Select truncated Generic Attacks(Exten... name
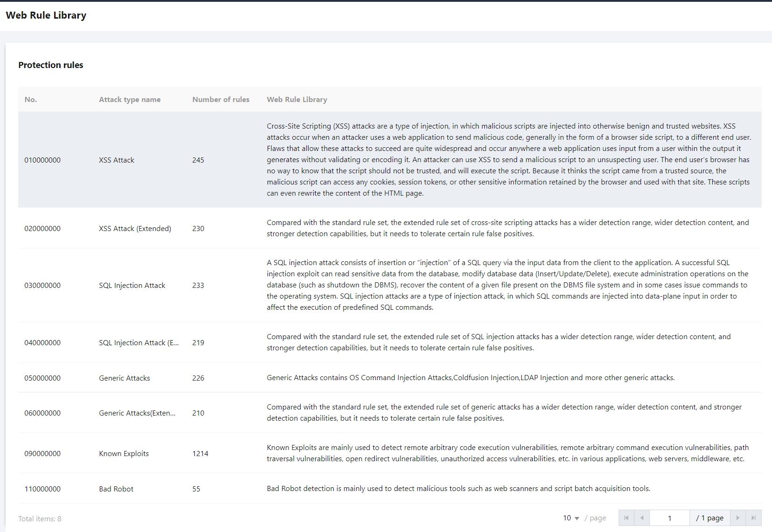 click(x=137, y=413)
